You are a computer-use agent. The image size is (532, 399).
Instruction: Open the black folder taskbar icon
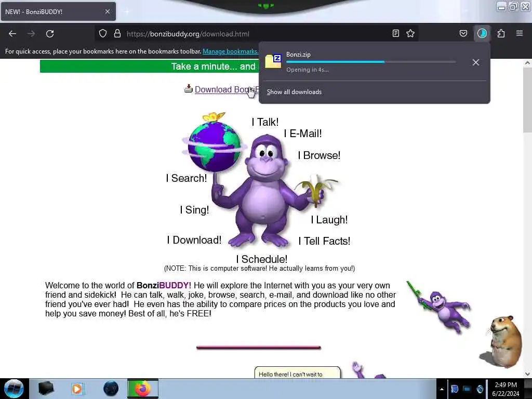(x=46, y=389)
